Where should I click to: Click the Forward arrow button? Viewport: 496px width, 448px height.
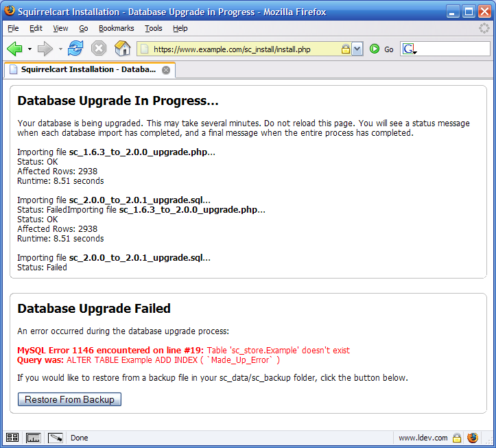pyautogui.click(x=45, y=49)
